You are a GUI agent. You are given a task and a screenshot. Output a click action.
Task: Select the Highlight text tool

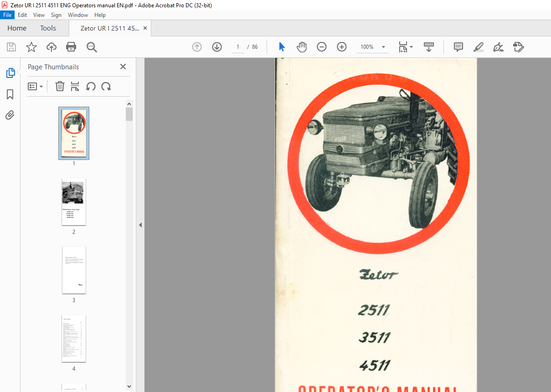[478, 47]
